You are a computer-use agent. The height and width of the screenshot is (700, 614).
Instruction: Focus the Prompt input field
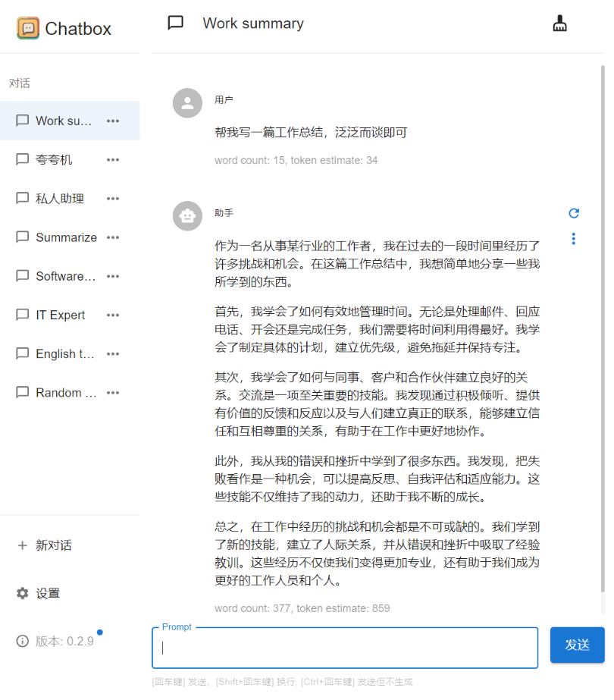(x=345, y=648)
